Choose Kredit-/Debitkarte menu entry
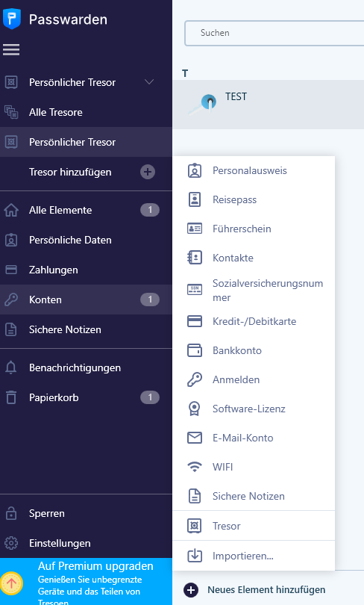Image resolution: width=364 pixels, height=605 pixels. pos(254,321)
